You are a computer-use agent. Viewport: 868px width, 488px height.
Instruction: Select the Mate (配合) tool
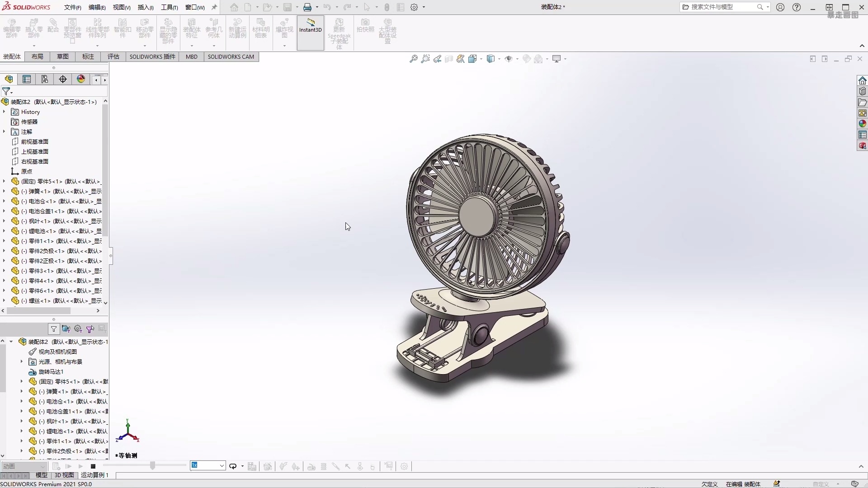click(53, 28)
